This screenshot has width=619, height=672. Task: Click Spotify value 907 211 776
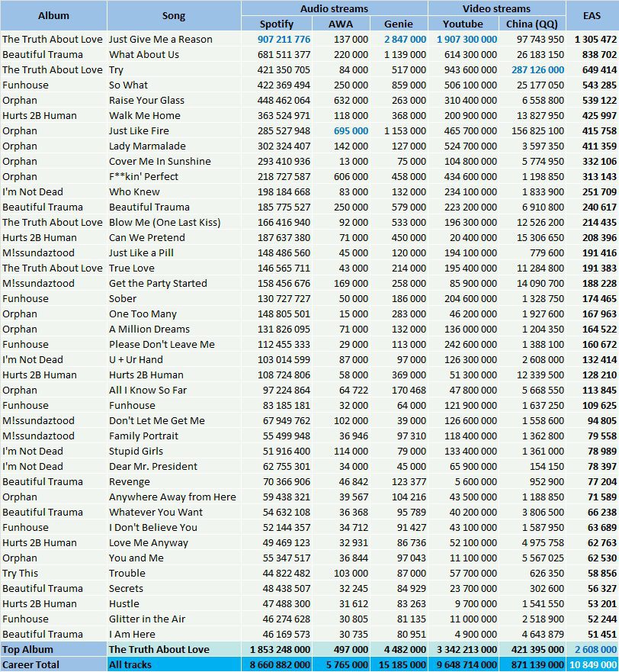click(x=284, y=40)
